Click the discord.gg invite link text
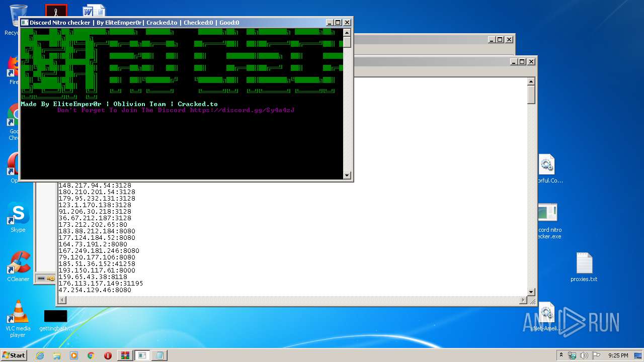 tap(242, 110)
